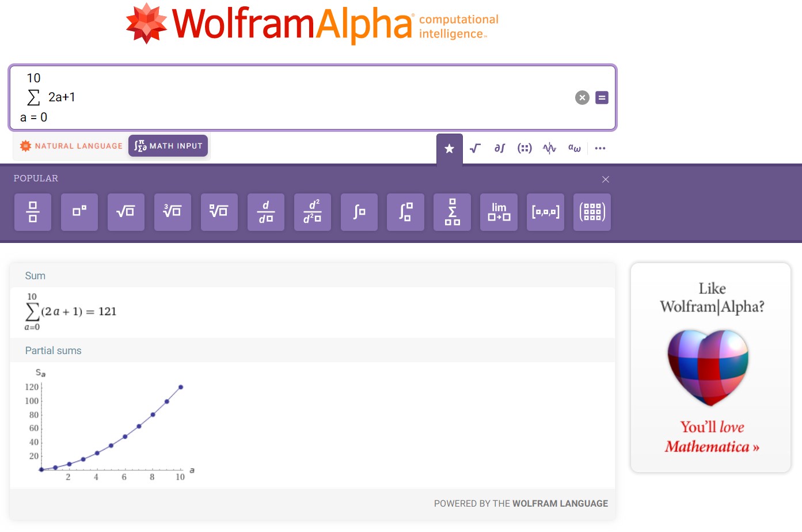This screenshot has width=802, height=532.
Task: Open the square root symbols tab
Action: pyautogui.click(x=475, y=149)
